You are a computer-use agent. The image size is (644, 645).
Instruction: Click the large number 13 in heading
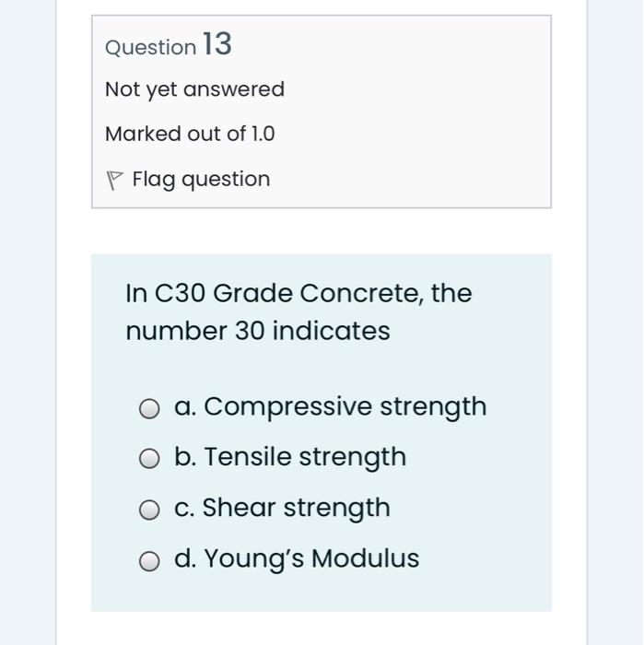tap(217, 44)
